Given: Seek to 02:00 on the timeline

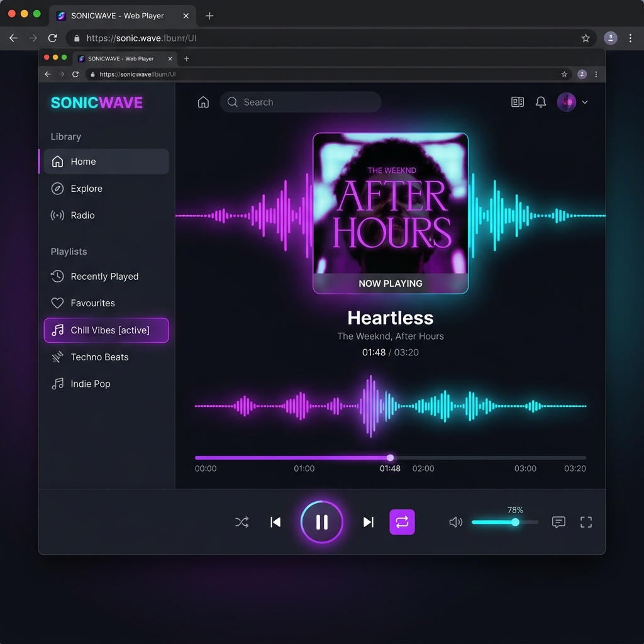Looking at the screenshot, I should pyautogui.click(x=423, y=468).
